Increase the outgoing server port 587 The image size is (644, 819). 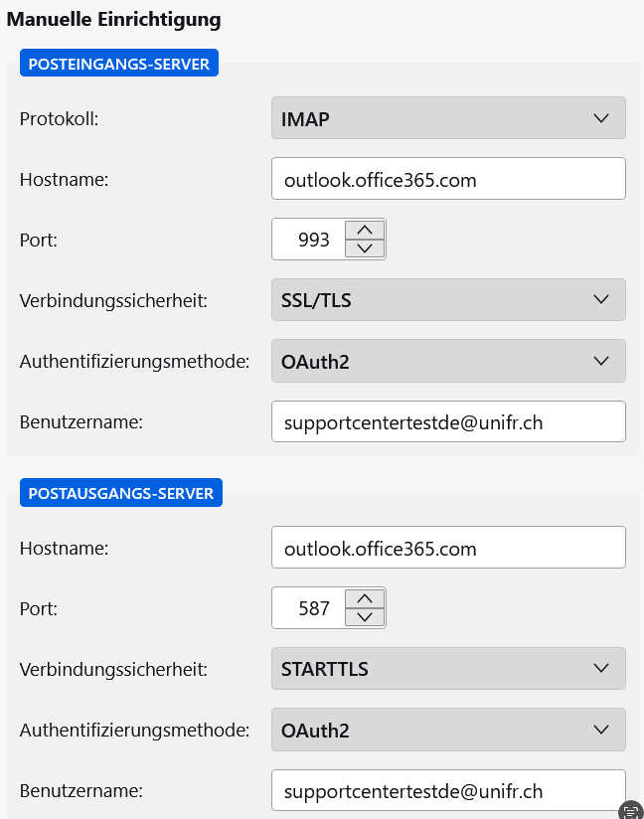pos(364,598)
